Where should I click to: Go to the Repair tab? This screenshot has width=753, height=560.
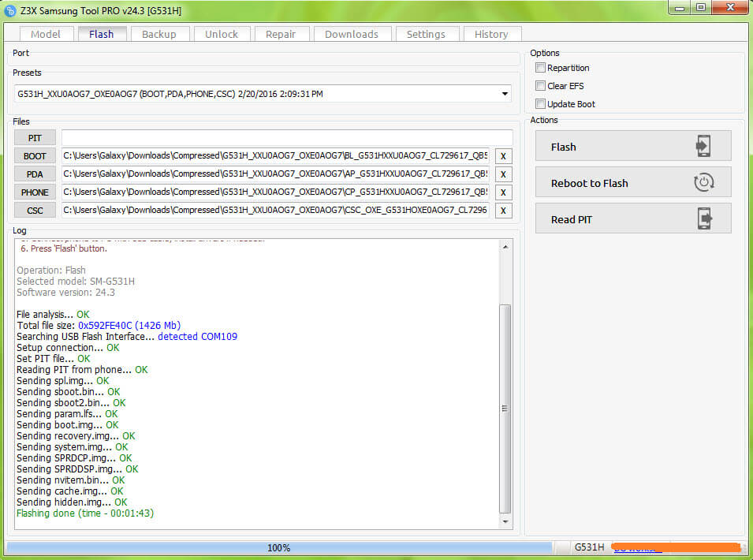click(x=281, y=34)
